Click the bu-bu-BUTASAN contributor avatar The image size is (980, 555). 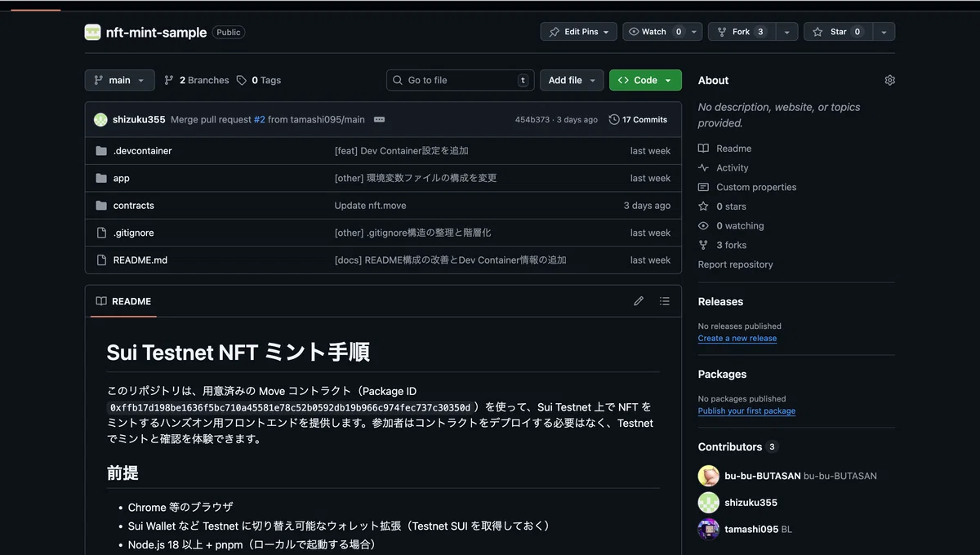[x=708, y=476]
